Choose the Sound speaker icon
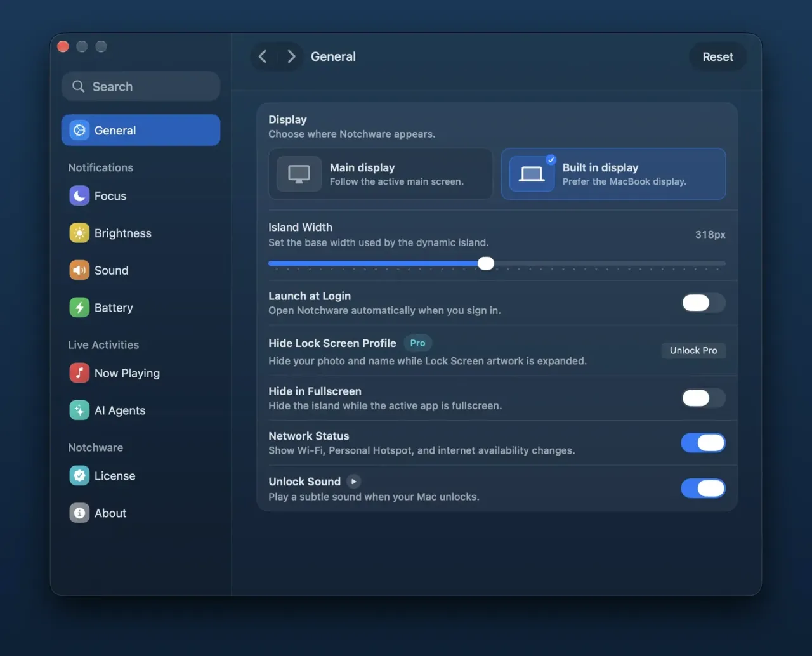 pyautogui.click(x=79, y=270)
